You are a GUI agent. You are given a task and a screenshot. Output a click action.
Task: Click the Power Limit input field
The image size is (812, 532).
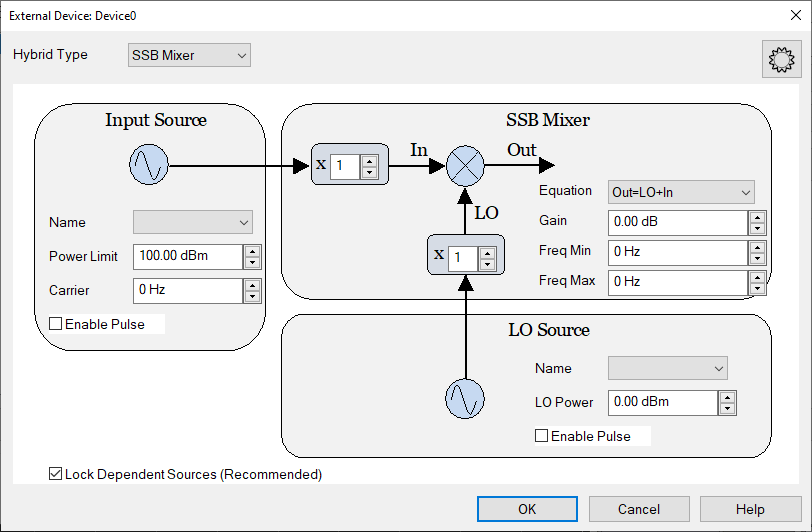pos(188,256)
